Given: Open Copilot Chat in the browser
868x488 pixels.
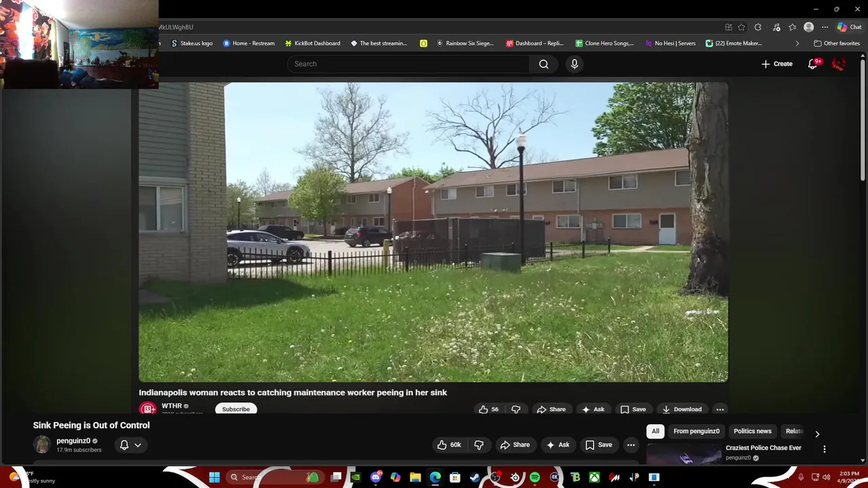Looking at the screenshot, I should click(x=849, y=27).
